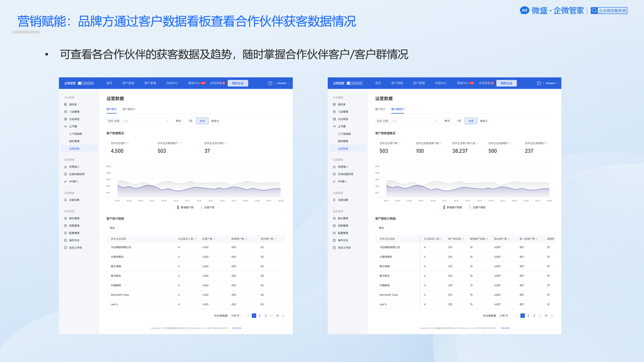Open 企业/分组 dropdown in left dashboard
Viewport: 644px width, 362px height.
tap(138, 121)
